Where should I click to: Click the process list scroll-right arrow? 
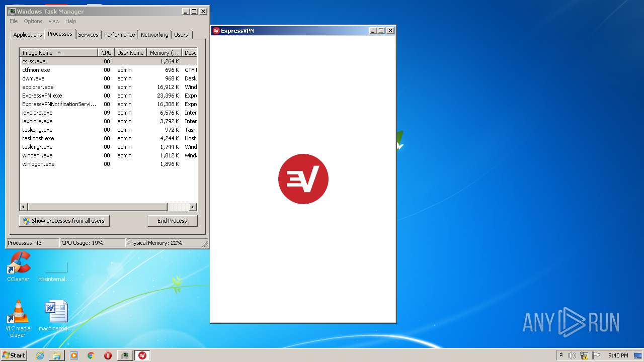[193, 207]
